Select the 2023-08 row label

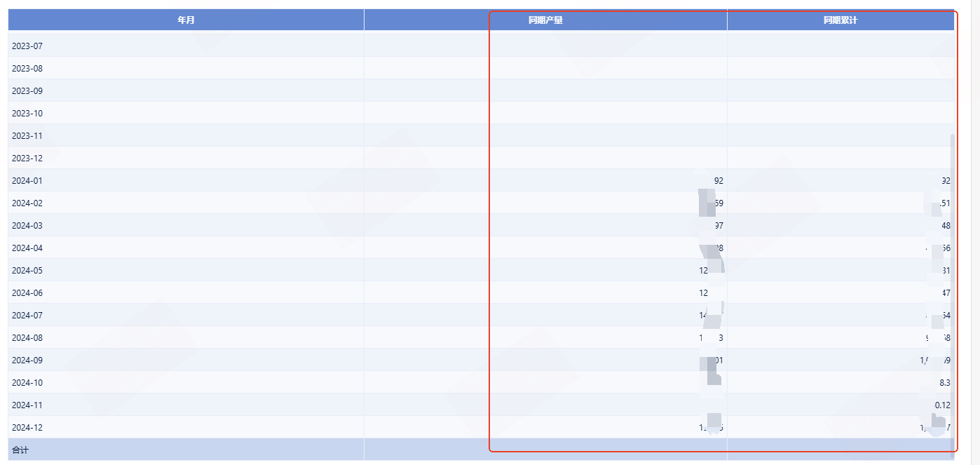[27, 69]
